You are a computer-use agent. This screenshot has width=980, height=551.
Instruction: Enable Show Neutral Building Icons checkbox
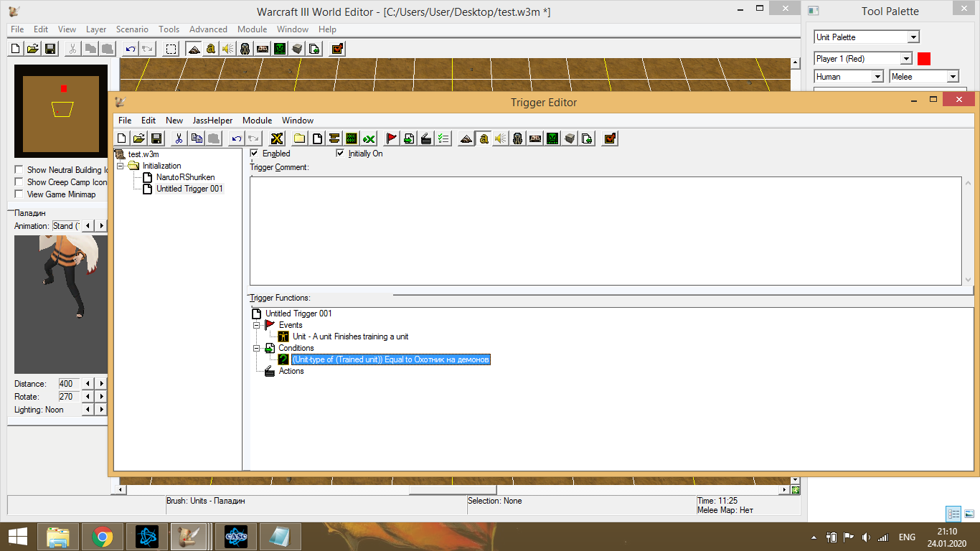(x=19, y=170)
